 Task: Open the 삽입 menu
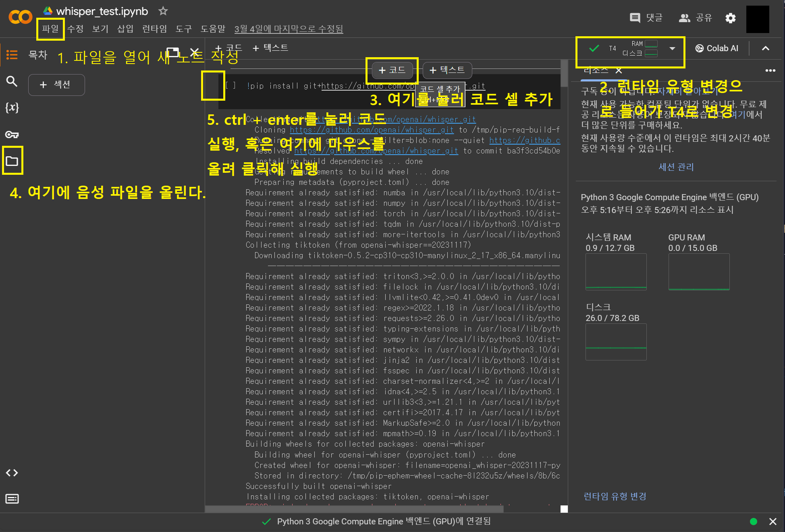pyautogui.click(x=125, y=29)
